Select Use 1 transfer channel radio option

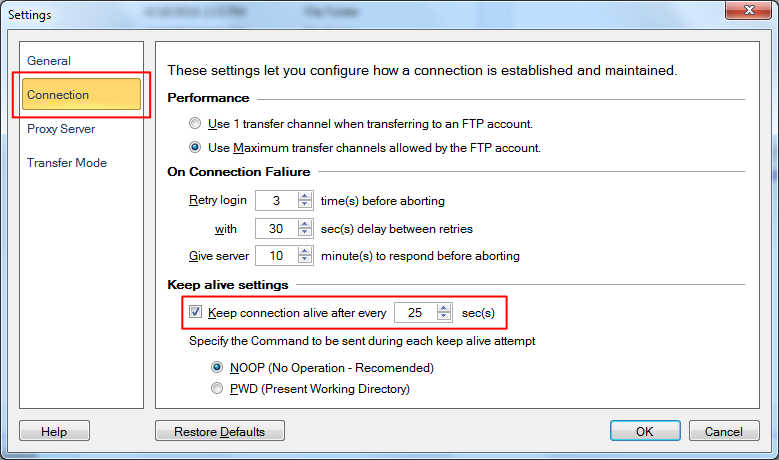(x=195, y=123)
